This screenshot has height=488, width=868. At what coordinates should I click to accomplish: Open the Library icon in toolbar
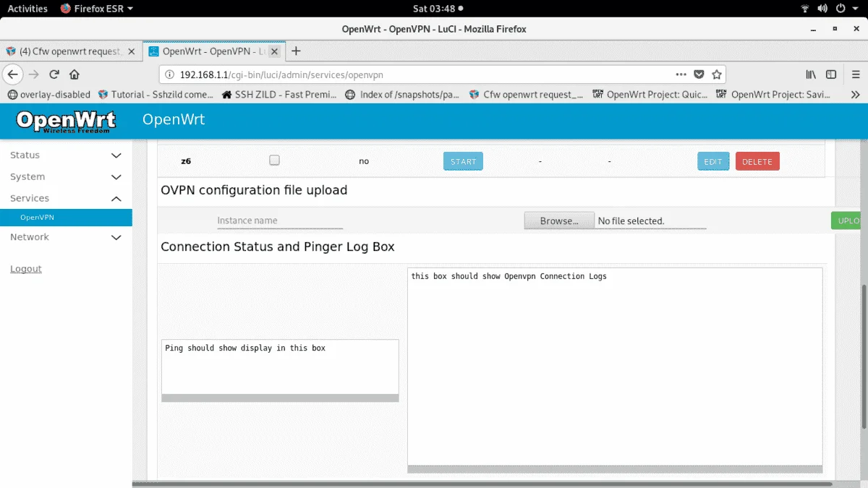[x=811, y=74]
